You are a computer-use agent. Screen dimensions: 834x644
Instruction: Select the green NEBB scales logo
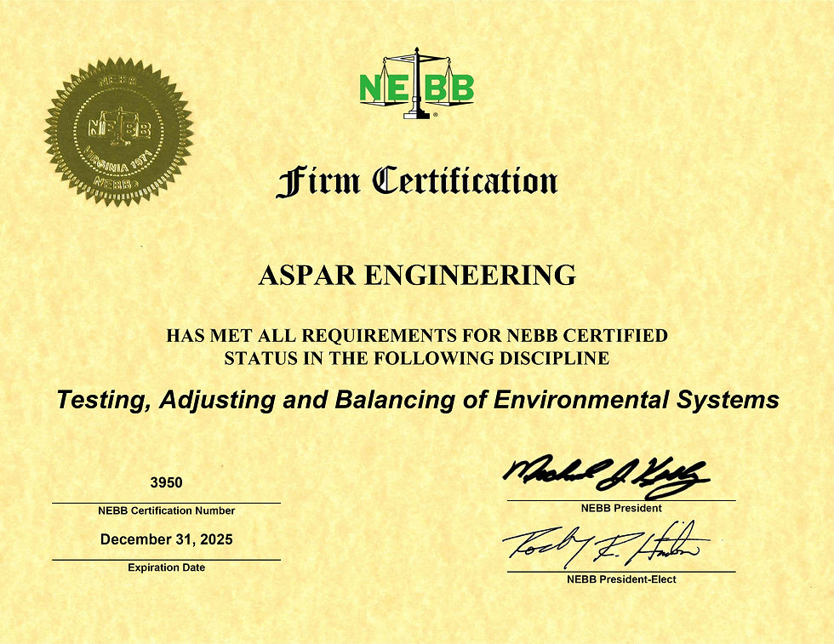coord(416,85)
